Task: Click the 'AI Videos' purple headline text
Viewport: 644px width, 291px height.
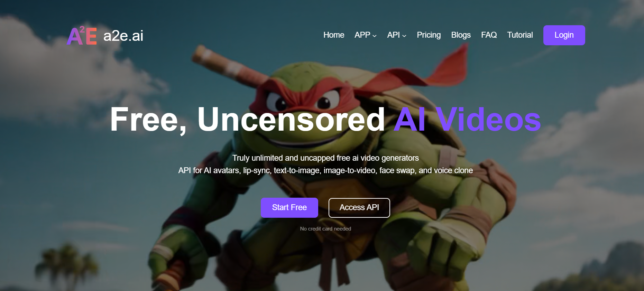Action: pos(467,120)
